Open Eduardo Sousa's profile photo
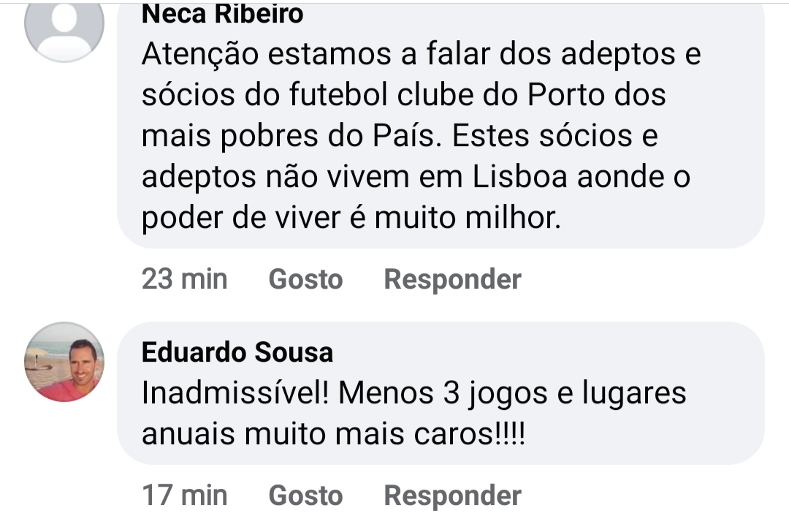This screenshot has height=532, width=789. point(64,362)
